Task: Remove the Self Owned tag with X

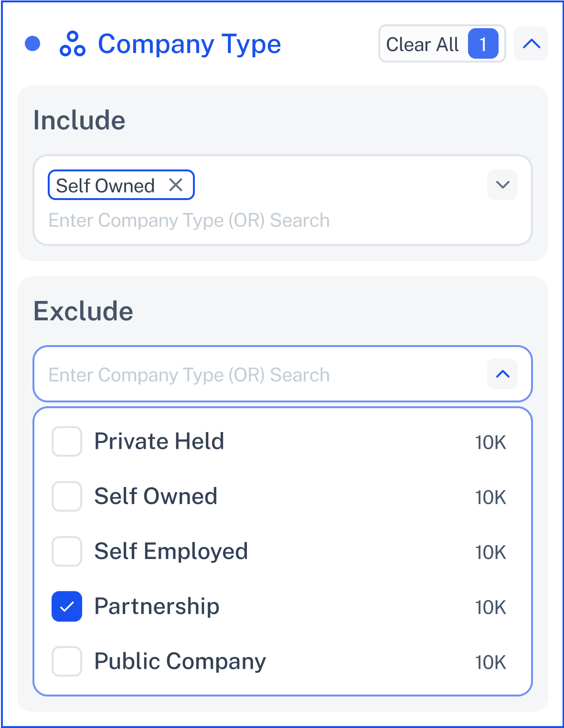Action: point(176,185)
